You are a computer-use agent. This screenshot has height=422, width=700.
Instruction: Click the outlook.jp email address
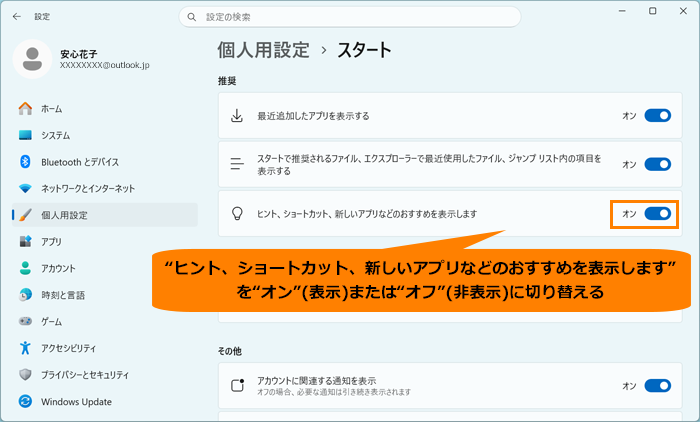point(104,65)
